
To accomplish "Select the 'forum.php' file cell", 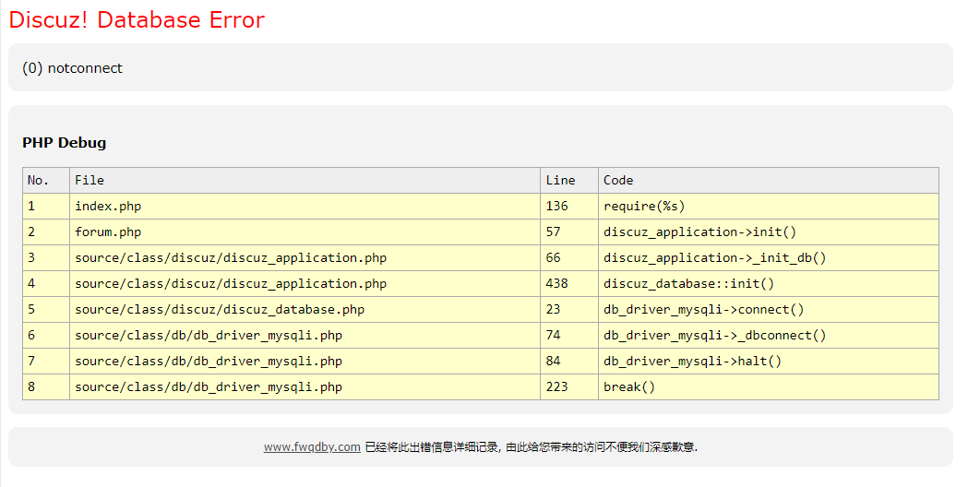I will coord(305,232).
